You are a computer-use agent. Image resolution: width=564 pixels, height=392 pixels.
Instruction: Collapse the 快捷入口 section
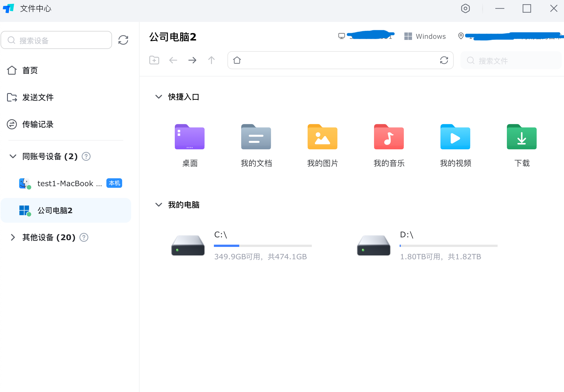[x=158, y=97]
